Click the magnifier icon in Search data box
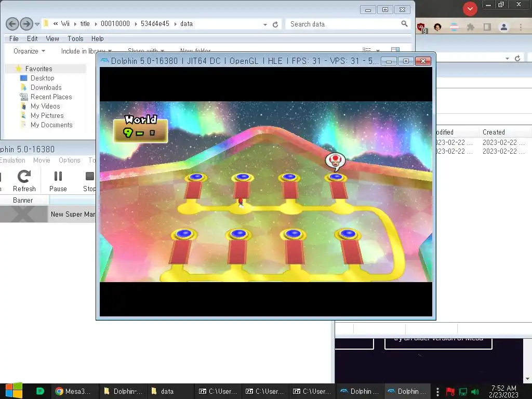 404,24
